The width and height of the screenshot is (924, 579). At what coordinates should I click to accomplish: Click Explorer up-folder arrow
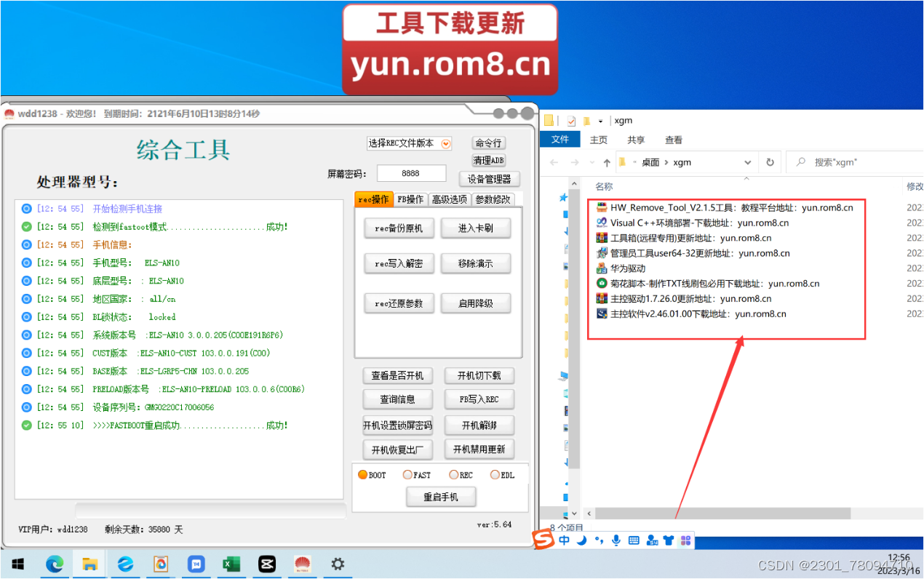point(607,162)
